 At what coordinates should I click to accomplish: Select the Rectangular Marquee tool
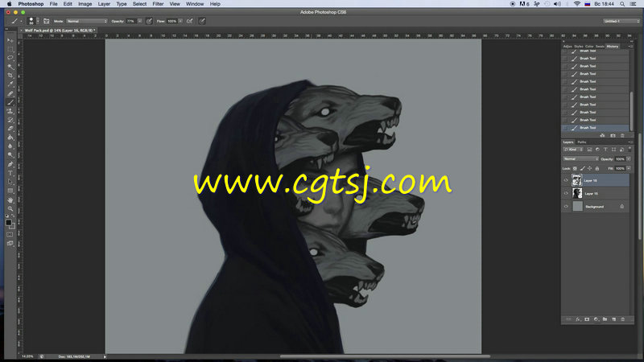point(10,49)
